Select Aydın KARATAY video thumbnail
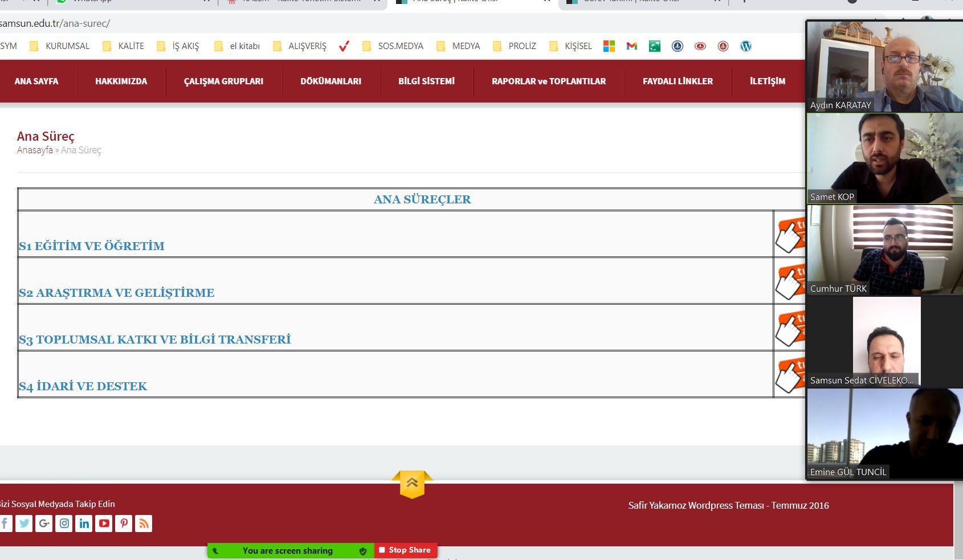 884,67
